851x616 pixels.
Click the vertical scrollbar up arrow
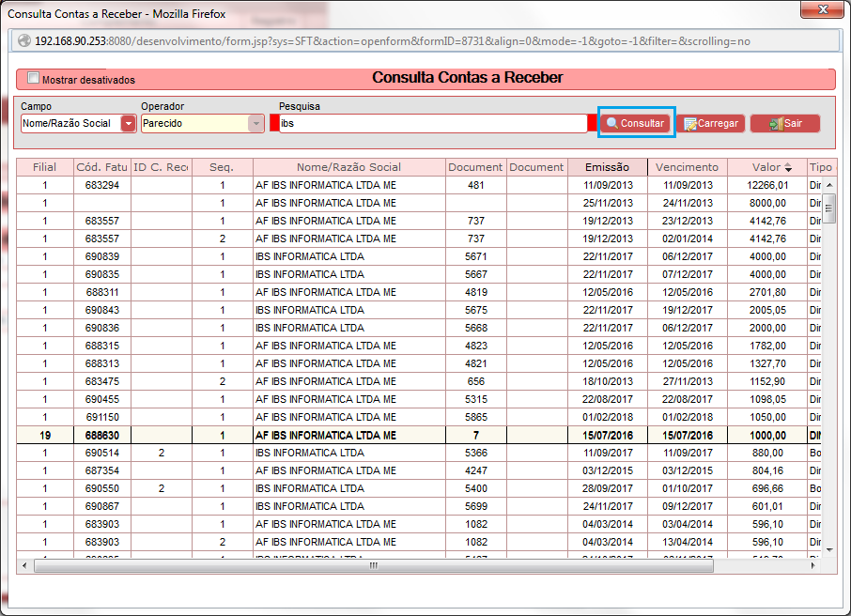[829, 185]
